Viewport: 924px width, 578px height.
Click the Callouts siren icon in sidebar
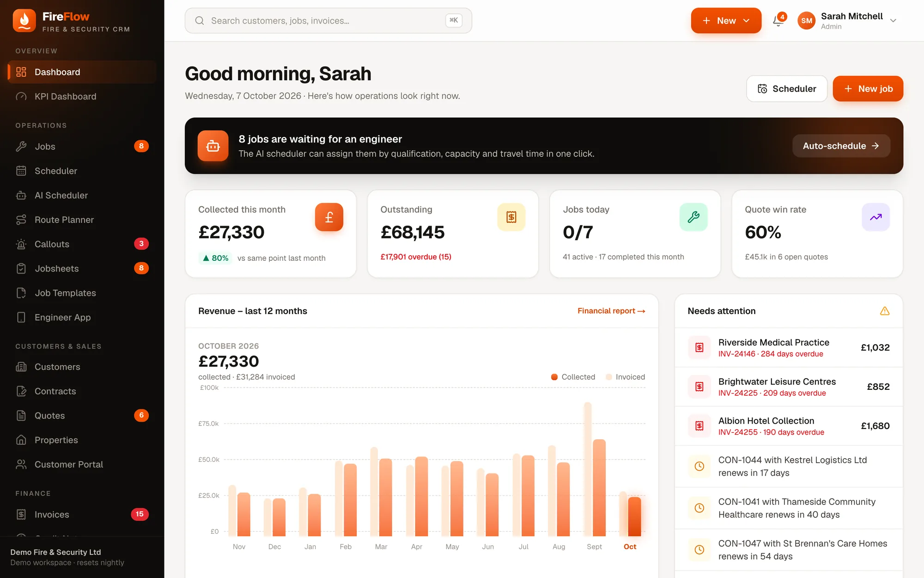click(21, 244)
